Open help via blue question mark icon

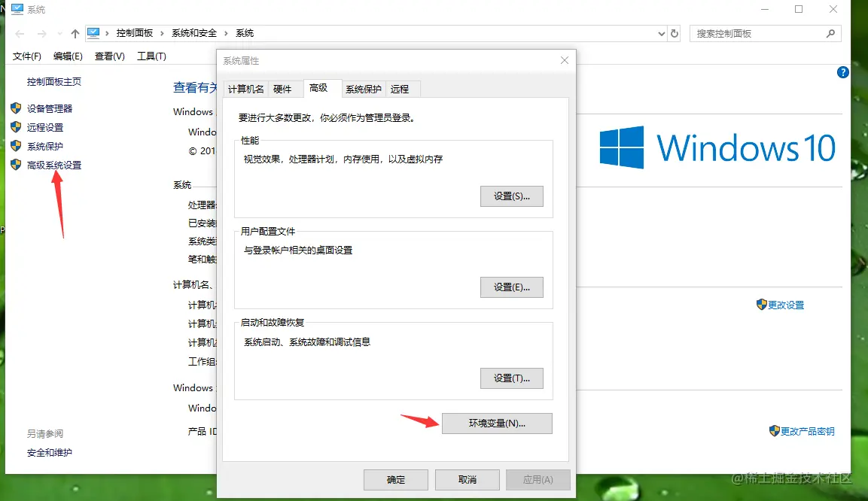pyautogui.click(x=842, y=72)
